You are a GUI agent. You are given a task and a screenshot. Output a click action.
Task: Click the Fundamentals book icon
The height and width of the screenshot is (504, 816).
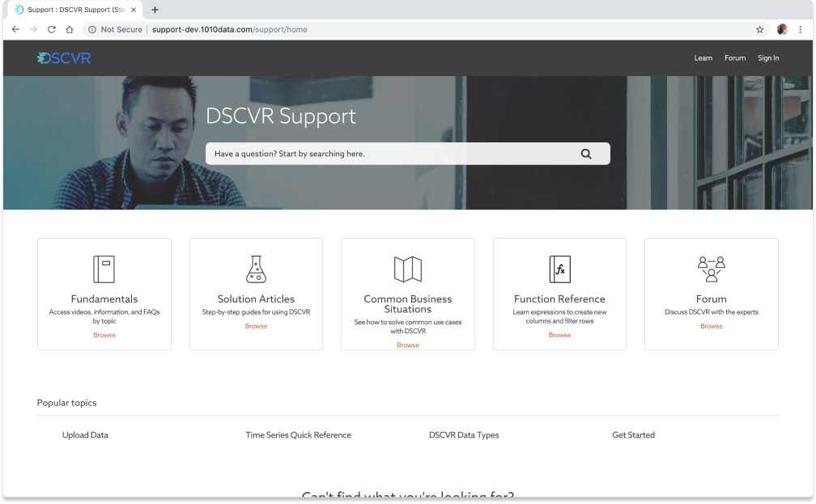coord(104,269)
